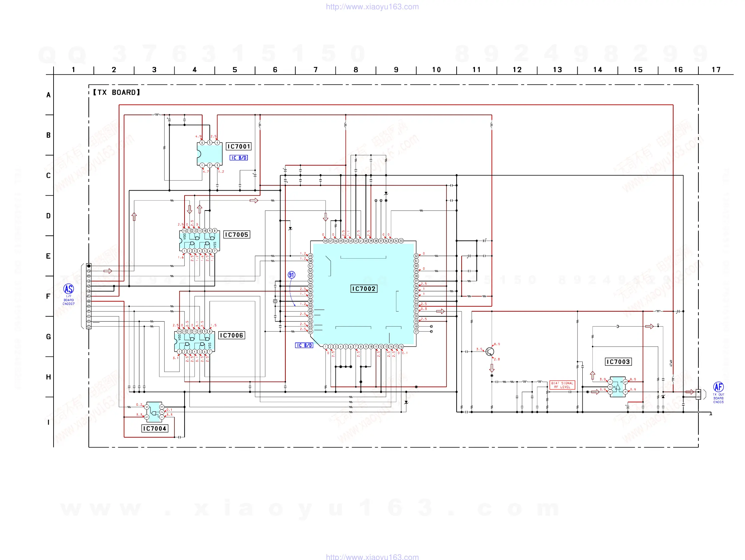Click the IC B/D label beside IC7002

(304, 345)
